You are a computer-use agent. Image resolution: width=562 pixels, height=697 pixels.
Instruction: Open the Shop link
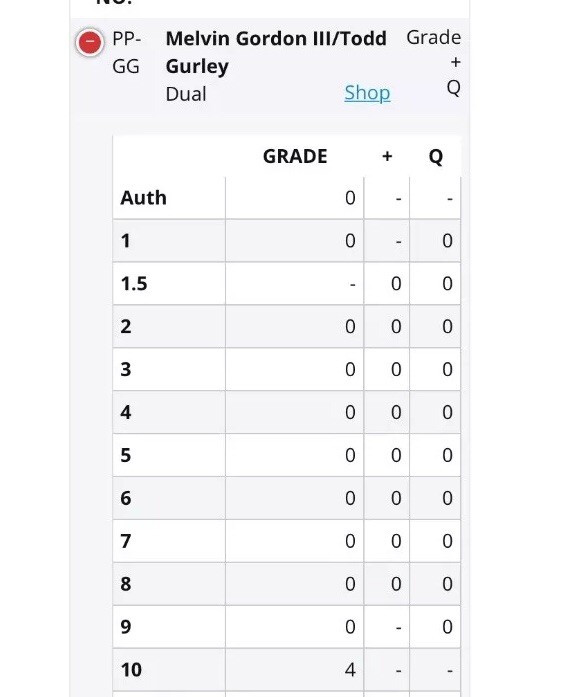pos(367,93)
